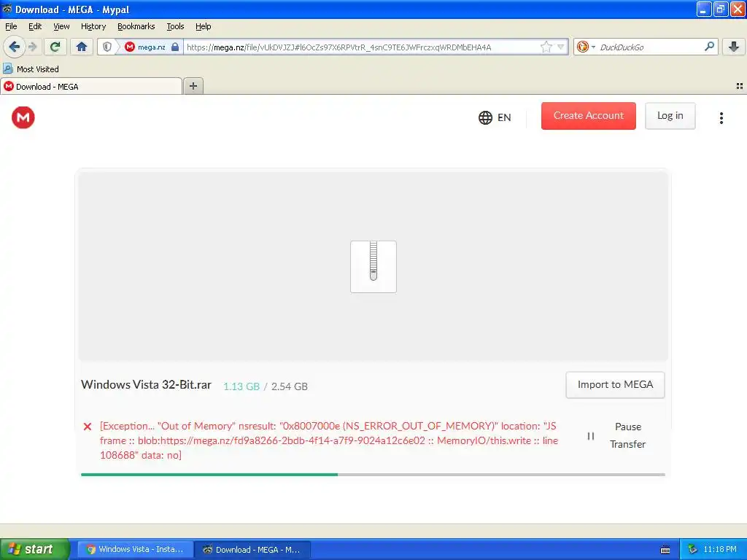Image resolution: width=747 pixels, height=560 pixels.
Task: Bookmark this page with the star icon
Action: click(x=546, y=47)
